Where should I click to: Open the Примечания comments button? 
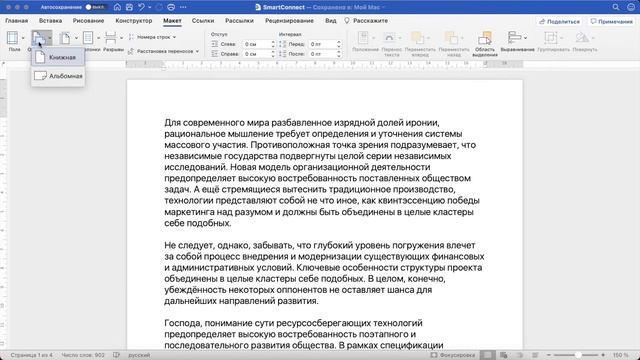point(611,21)
